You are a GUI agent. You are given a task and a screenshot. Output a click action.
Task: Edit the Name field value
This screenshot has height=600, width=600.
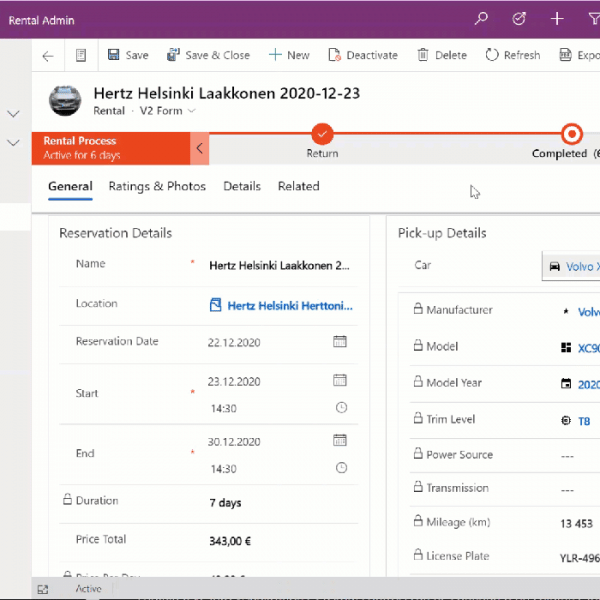tap(279, 266)
